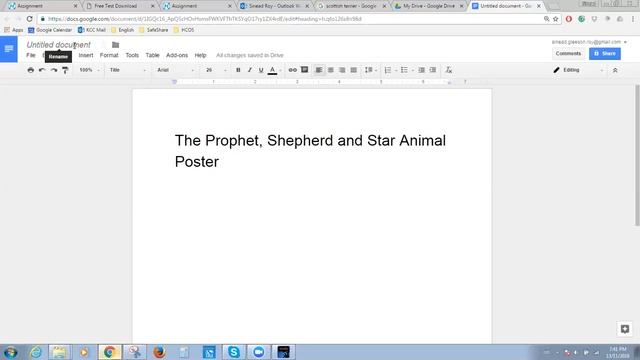Screen dimensions: 640x360
Task: Click the document vertical scrollbar
Action: [637, 155]
